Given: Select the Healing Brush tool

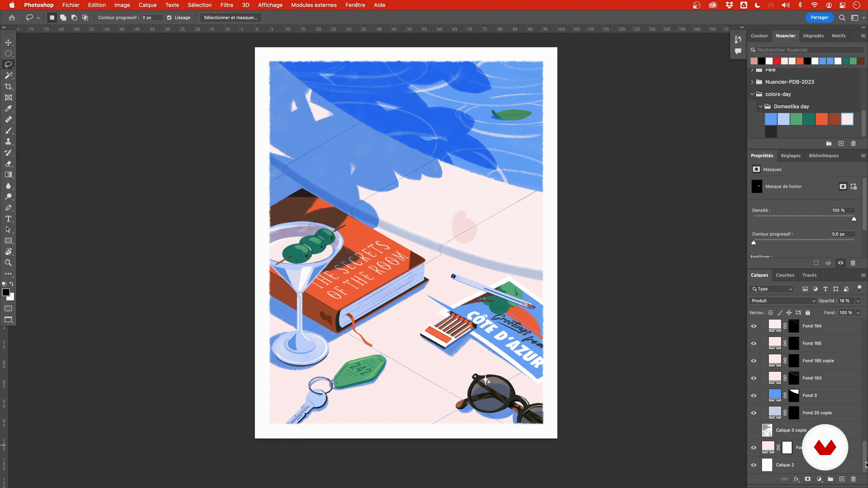Looking at the screenshot, I should tap(8, 120).
